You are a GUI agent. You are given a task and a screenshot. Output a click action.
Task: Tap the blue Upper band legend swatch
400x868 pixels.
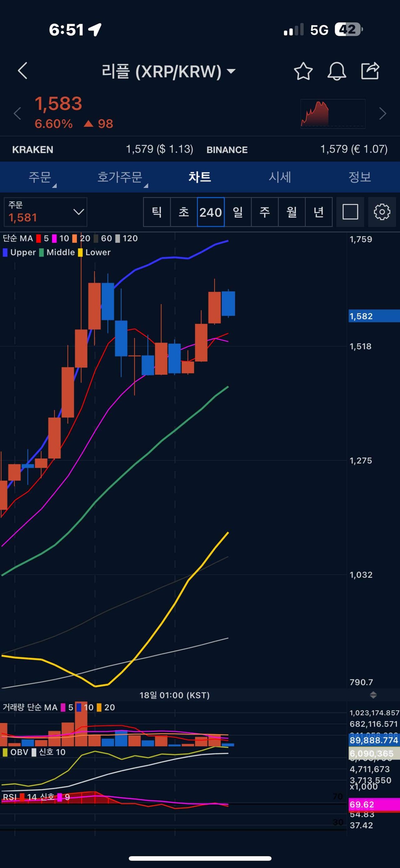coord(5,253)
